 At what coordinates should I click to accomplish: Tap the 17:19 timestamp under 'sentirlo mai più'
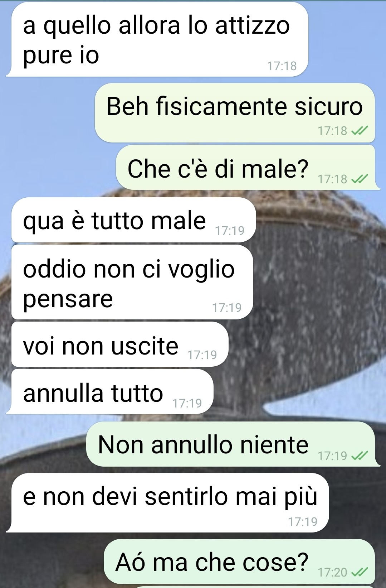(x=303, y=522)
